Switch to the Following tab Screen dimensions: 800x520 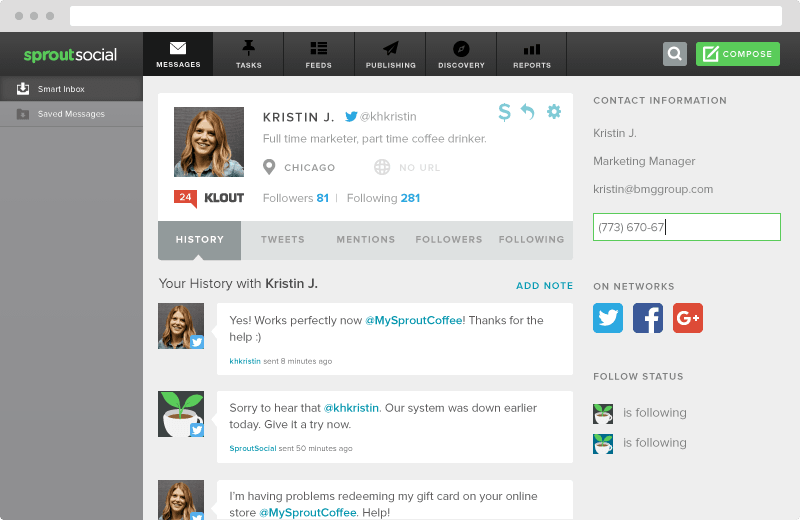point(532,240)
